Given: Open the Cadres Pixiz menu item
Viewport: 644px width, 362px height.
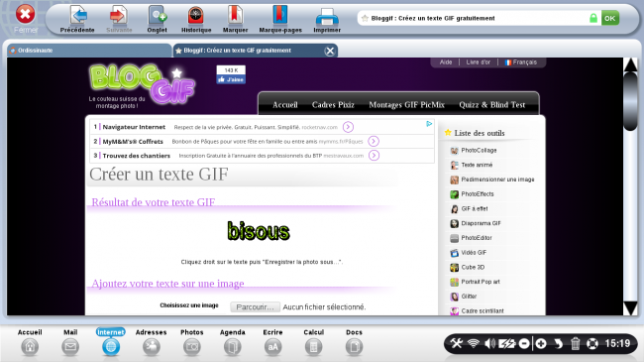Looking at the screenshot, I should click(x=333, y=105).
